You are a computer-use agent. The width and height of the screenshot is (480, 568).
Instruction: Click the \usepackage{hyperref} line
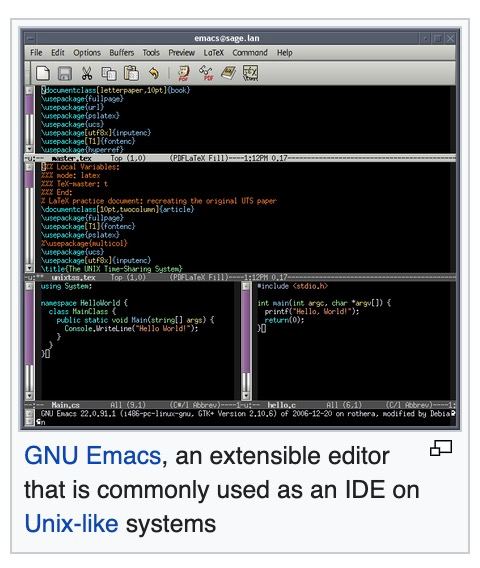tap(82, 150)
